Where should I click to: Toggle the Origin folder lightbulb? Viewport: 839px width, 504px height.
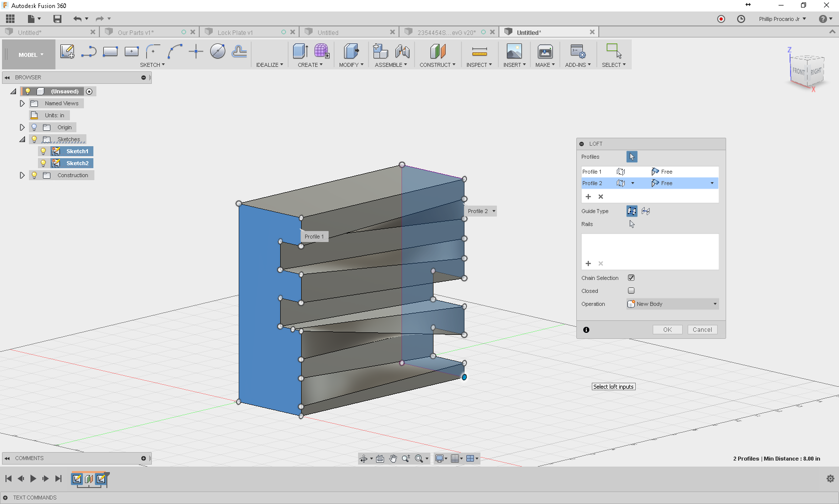coord(34,127)
